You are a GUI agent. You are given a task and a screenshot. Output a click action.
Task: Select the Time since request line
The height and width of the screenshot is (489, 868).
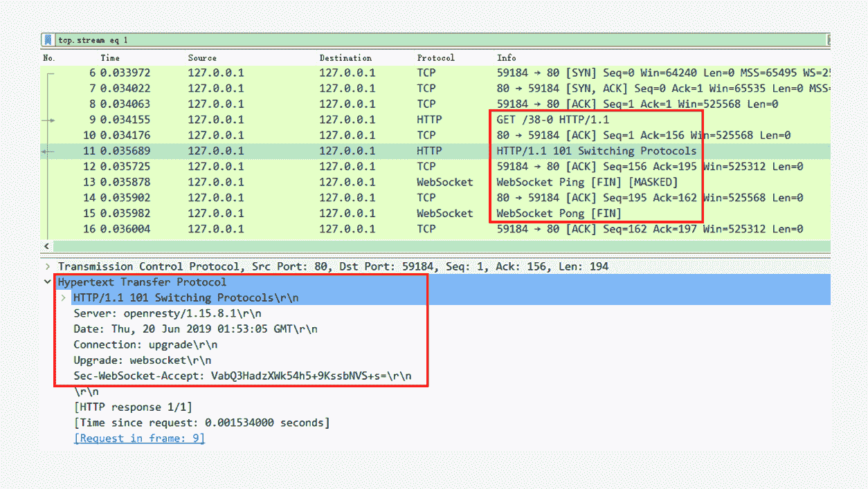201,423
